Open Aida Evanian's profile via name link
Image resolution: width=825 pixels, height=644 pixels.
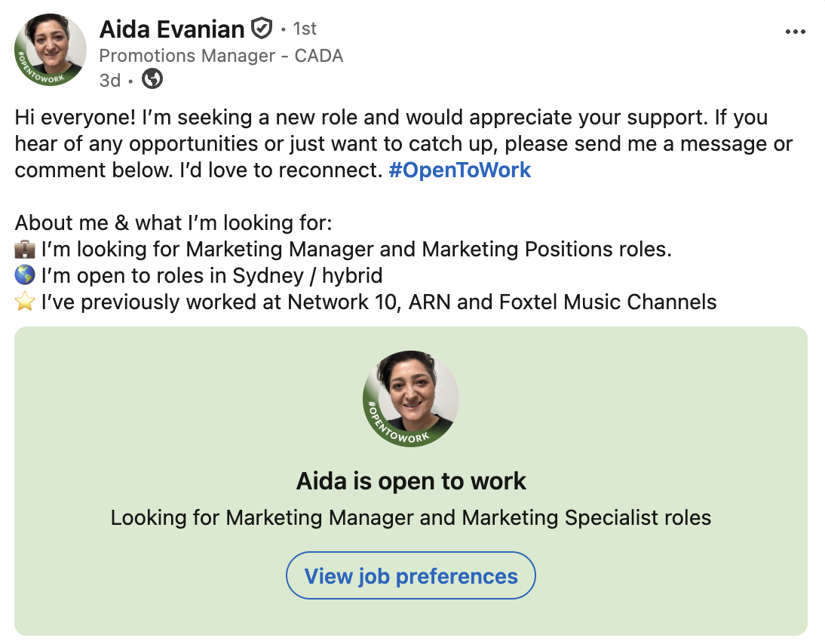click(x=172, y=29)
